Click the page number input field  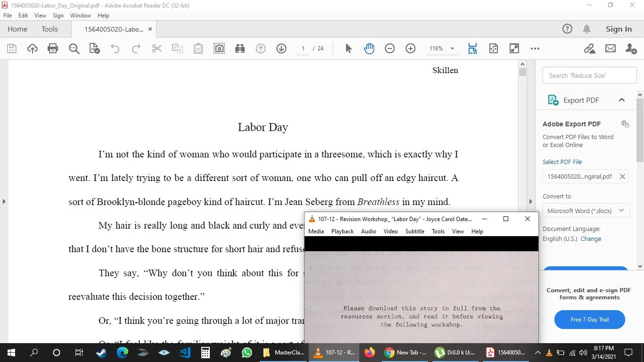click(x=303, y=49)
